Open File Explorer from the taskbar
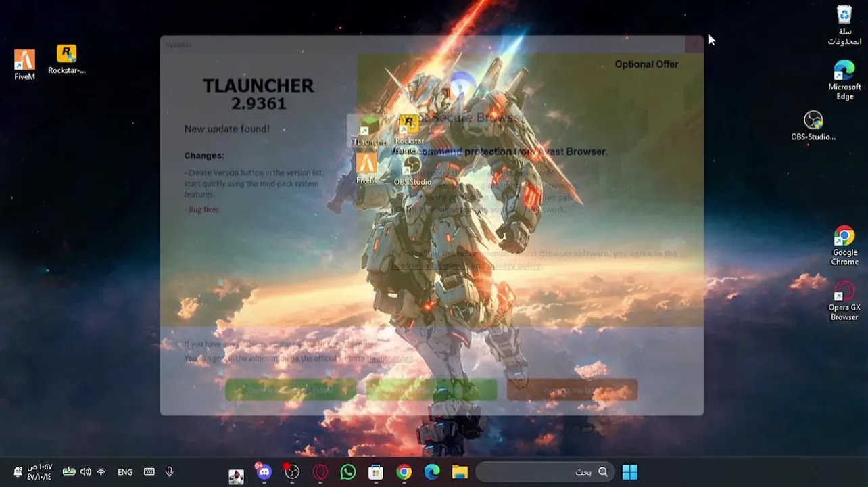The height and width of the screenshot is (487, 868). (460, 472)
